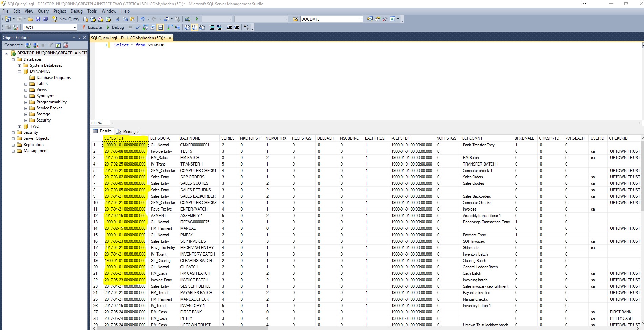644x330 pixels.
Task: Click the Cut scissors icon
Action: point(117,19)
